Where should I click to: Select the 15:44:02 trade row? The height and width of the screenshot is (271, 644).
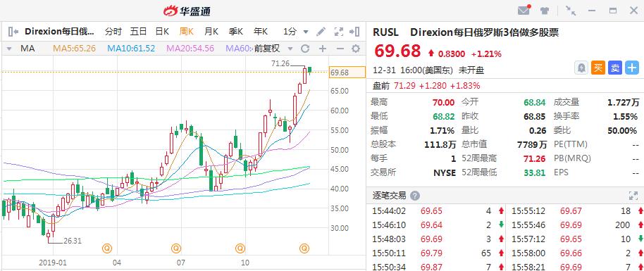pos(436,211)
